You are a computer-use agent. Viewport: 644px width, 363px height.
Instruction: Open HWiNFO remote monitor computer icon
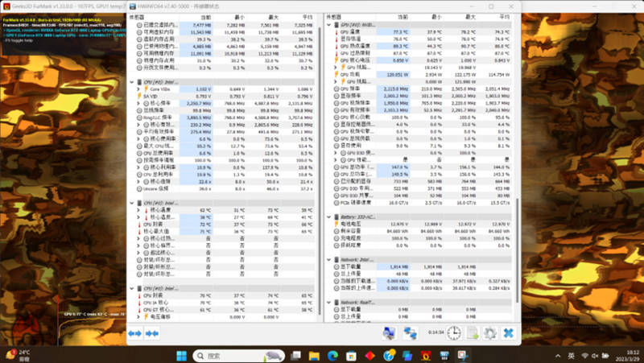(x=389, y=333)
